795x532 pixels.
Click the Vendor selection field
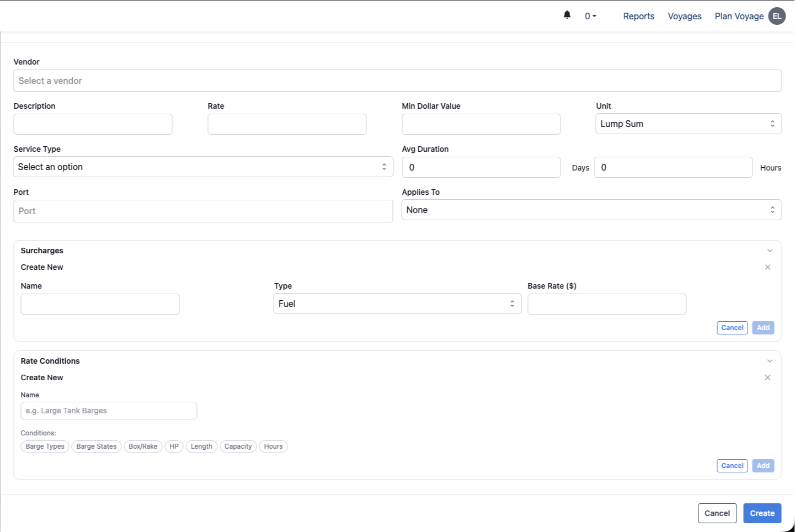pyautogui.click(x=397, y=81)
